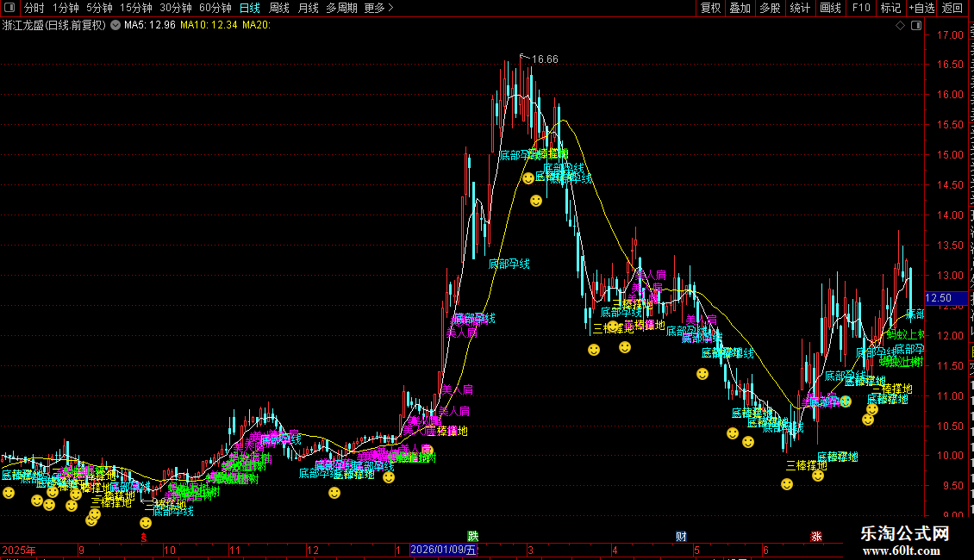This screenshot has width=974, height=560.
Task: Click the 叠加 overlay button
Action: point(740,8)
